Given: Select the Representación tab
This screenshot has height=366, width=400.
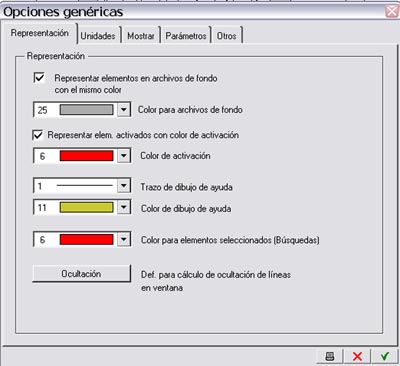Looking at the screenshot, I should pos(40,33).
